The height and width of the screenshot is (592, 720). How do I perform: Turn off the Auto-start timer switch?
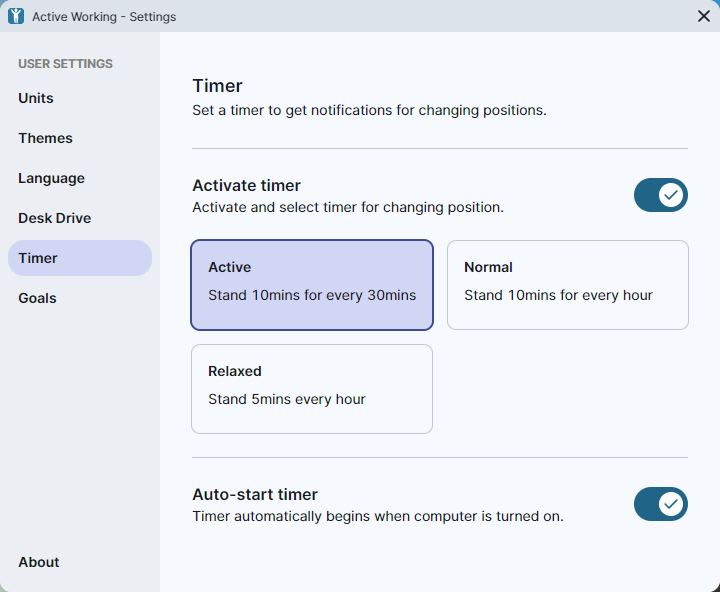click(x=660, y=504)
